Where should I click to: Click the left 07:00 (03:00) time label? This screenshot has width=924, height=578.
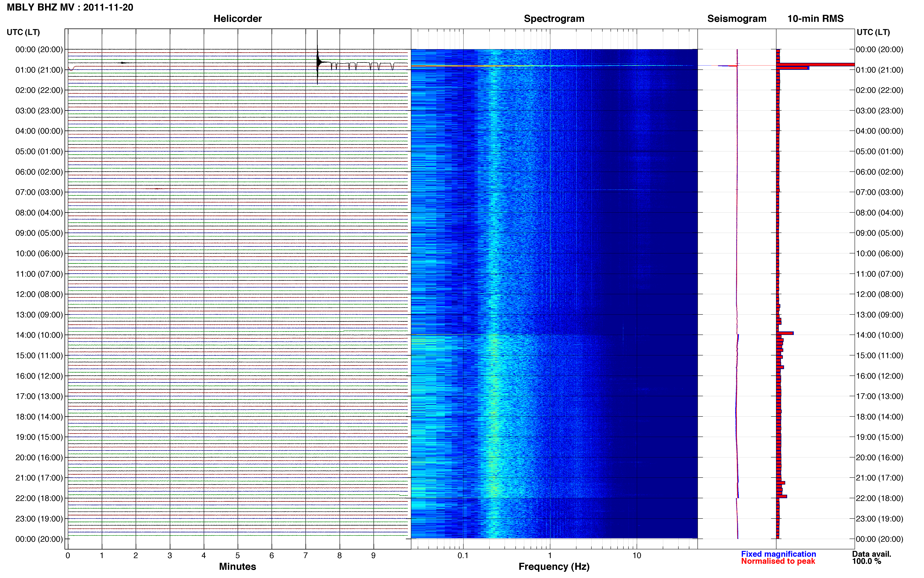(x=39, y=192)
